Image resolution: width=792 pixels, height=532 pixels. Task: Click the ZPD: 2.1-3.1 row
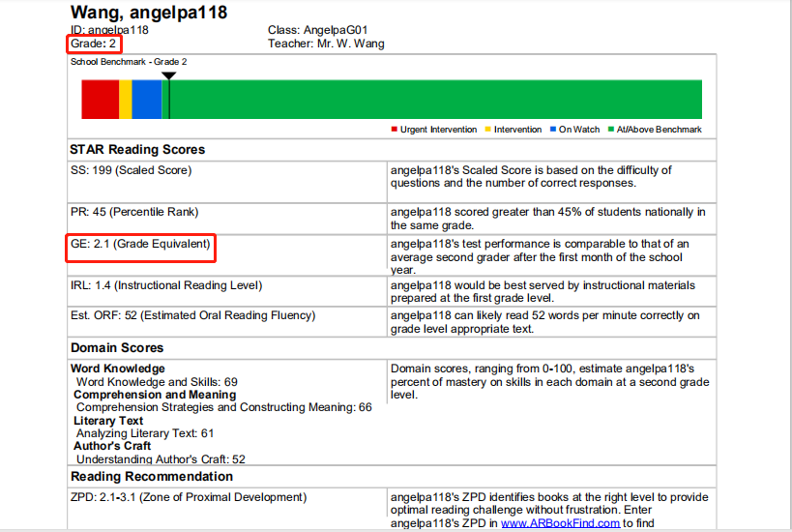click(392, 509)
